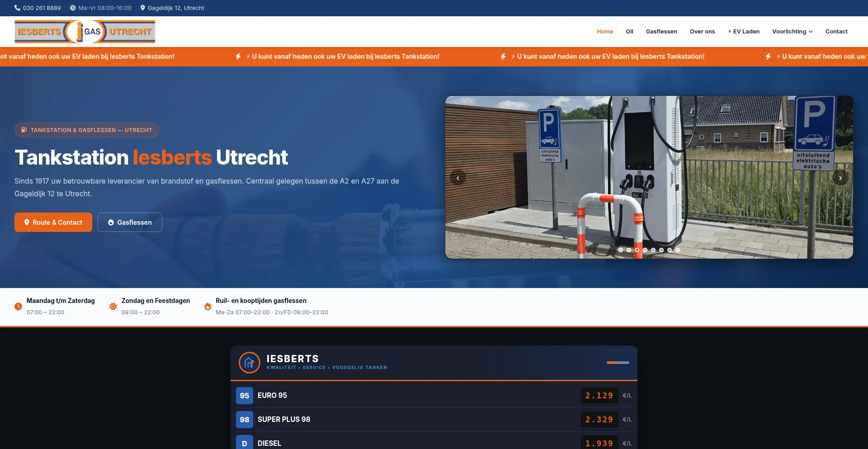Click the sun icon beside Zondag en Feestdagen
The image size is (868, 449).
click(113, 306)
